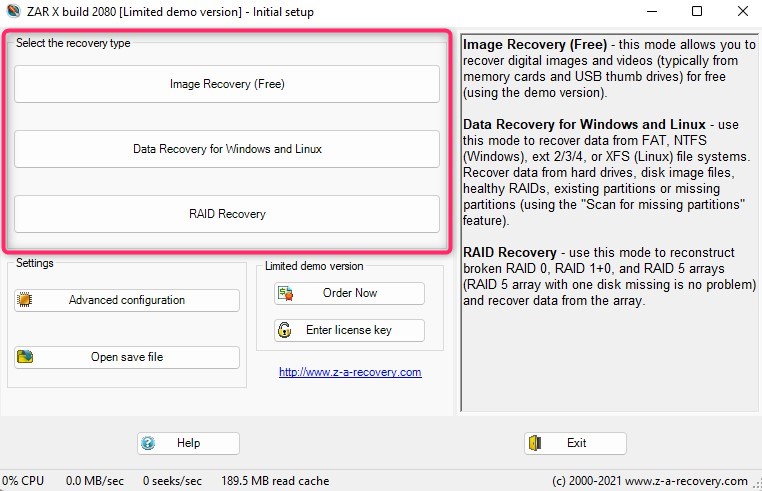Click the 0% CPU status entry
Viewport: 762px width, 491px height.
tap(23, 481)
